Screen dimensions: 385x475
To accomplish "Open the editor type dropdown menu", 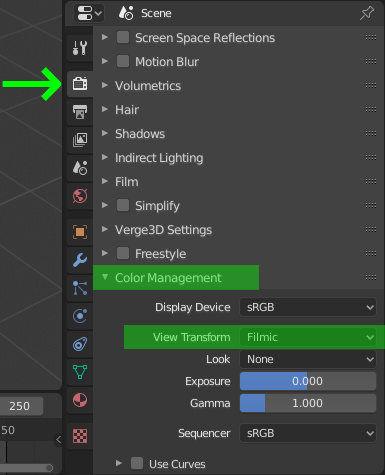I will click(89, 13).
